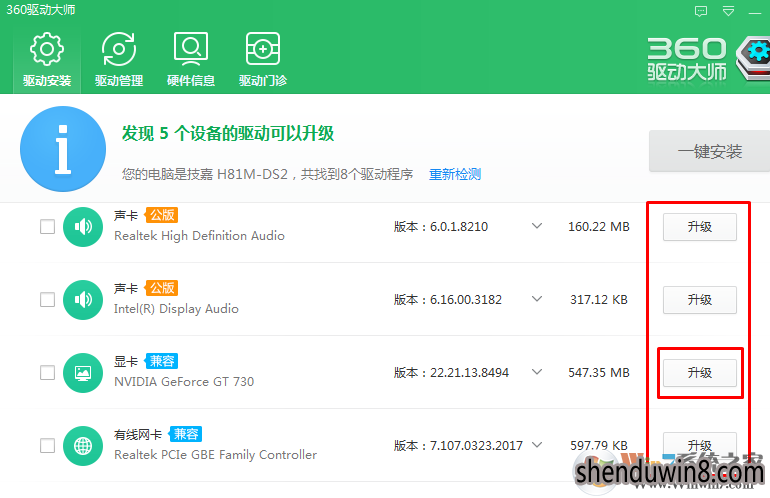Expand version dropdown for 6.16.00.3182
Image resolution: width=770 pixels, height=498 pixels.
(x=537, y=299)
